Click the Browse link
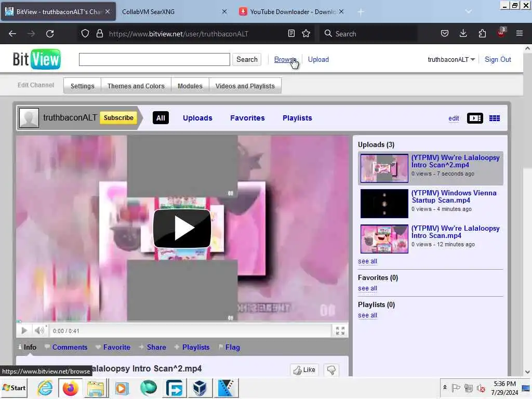 tap(285, 59)
